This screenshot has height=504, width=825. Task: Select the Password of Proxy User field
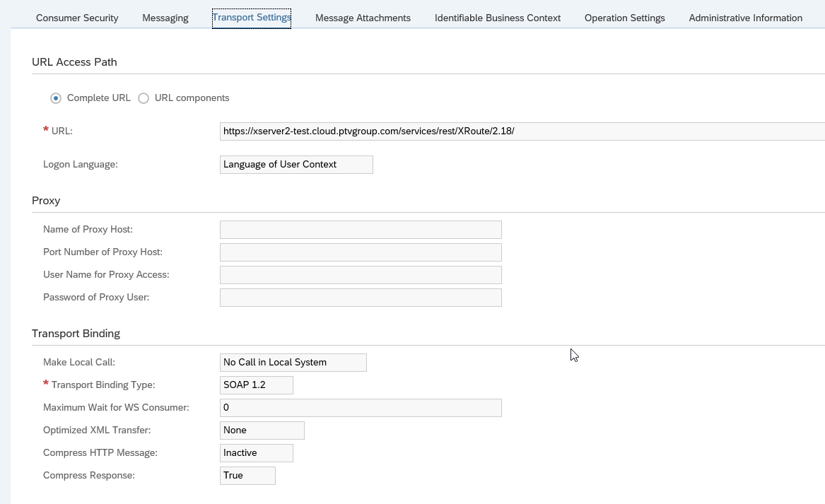tap(361, 298)
